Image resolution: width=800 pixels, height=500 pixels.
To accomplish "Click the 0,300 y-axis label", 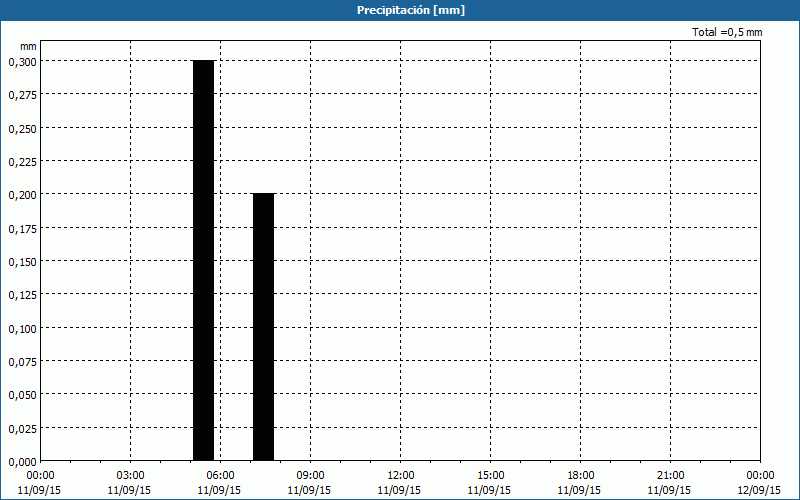I will pos(22,61).
